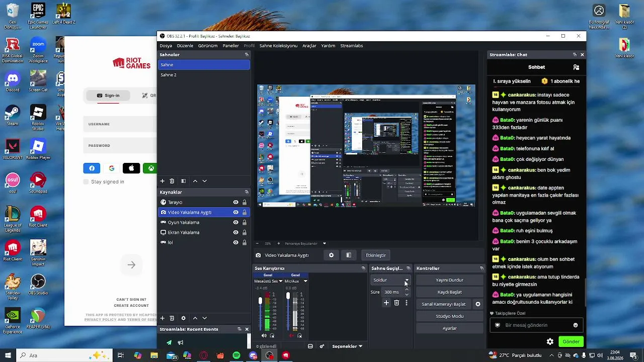Unmute the Mic/Aux channel
Screen dimensions: 644x362
pos(291,335)
